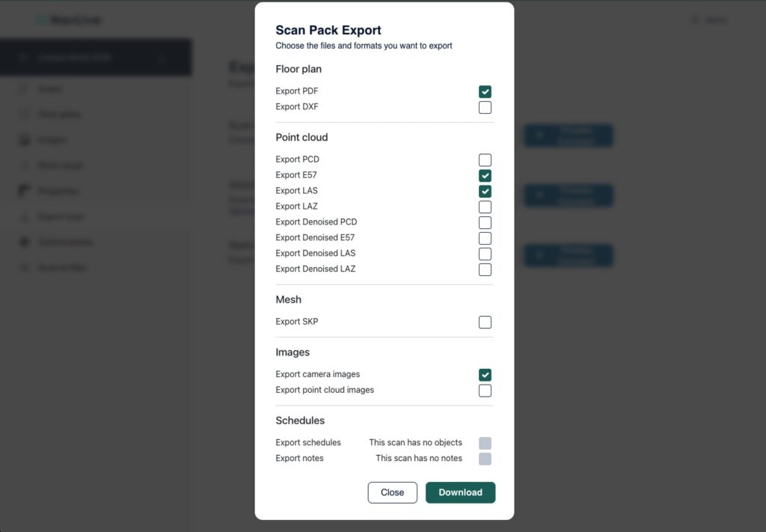Image resolution: width=766 pixels, height=532 pixels.
Task: Select the Export LAZ checkbox
Action: (485, 207)
